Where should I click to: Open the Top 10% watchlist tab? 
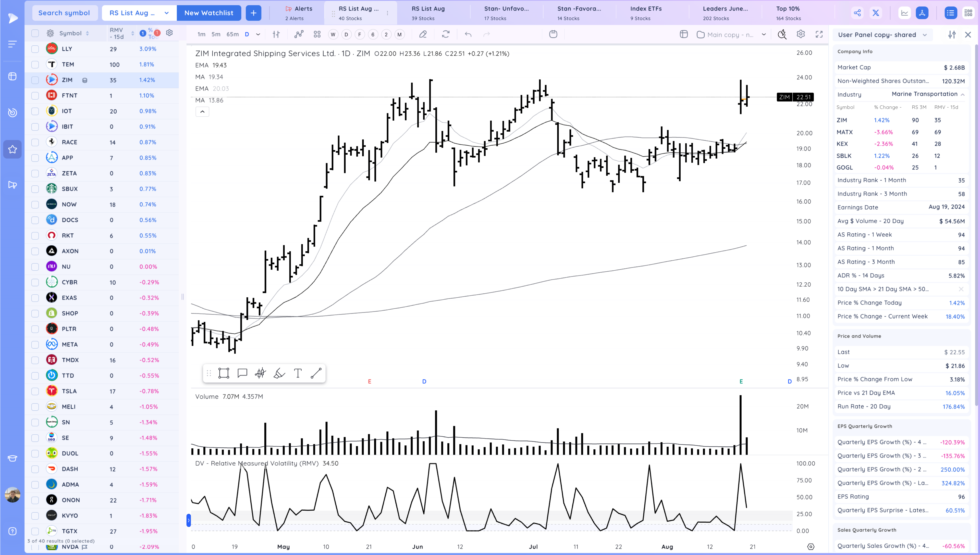(788, 13)
